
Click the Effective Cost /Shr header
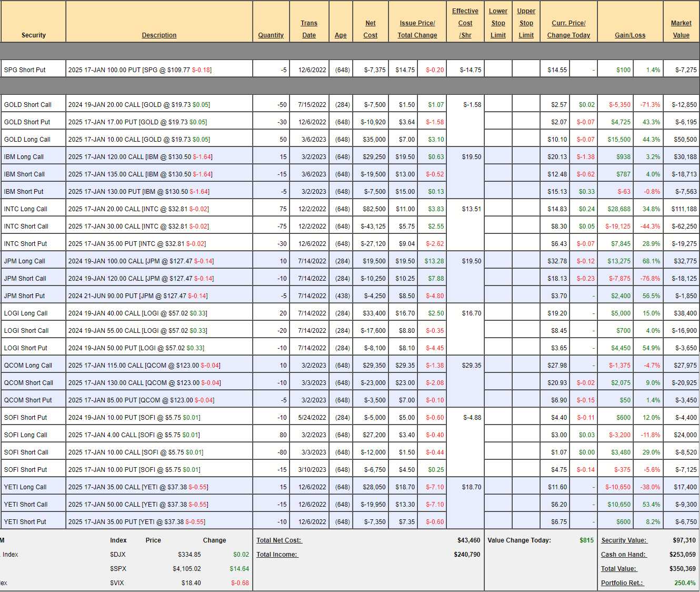pos(465,23)
